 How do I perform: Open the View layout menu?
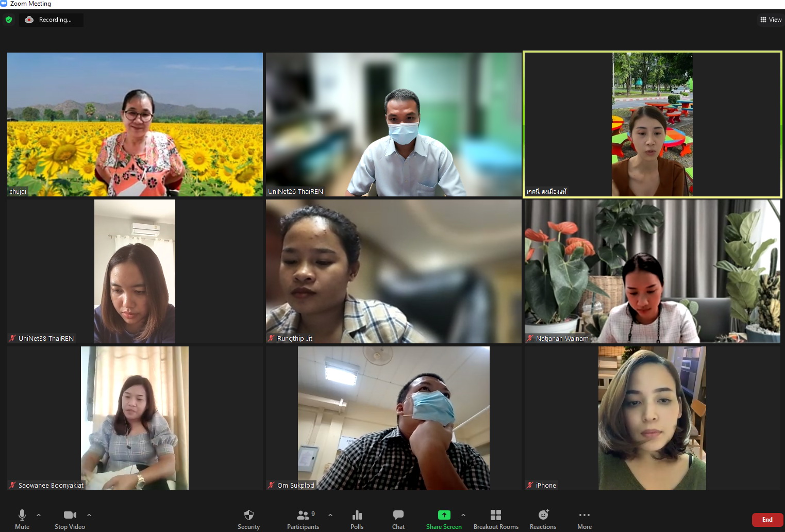click(771, 20)
